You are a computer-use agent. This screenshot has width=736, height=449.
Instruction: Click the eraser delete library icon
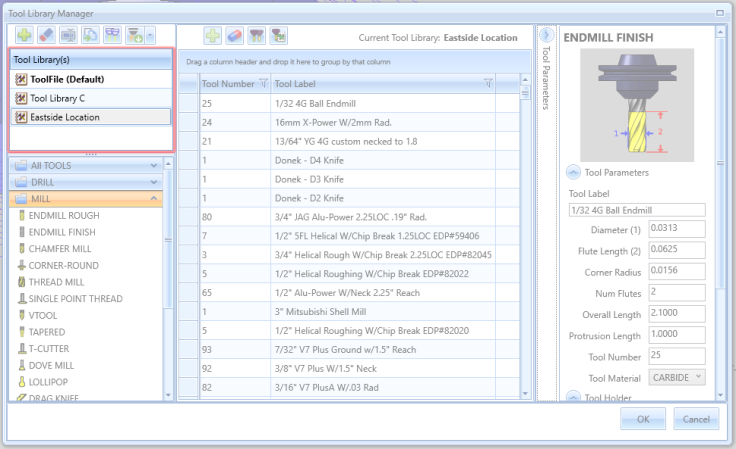46,35
